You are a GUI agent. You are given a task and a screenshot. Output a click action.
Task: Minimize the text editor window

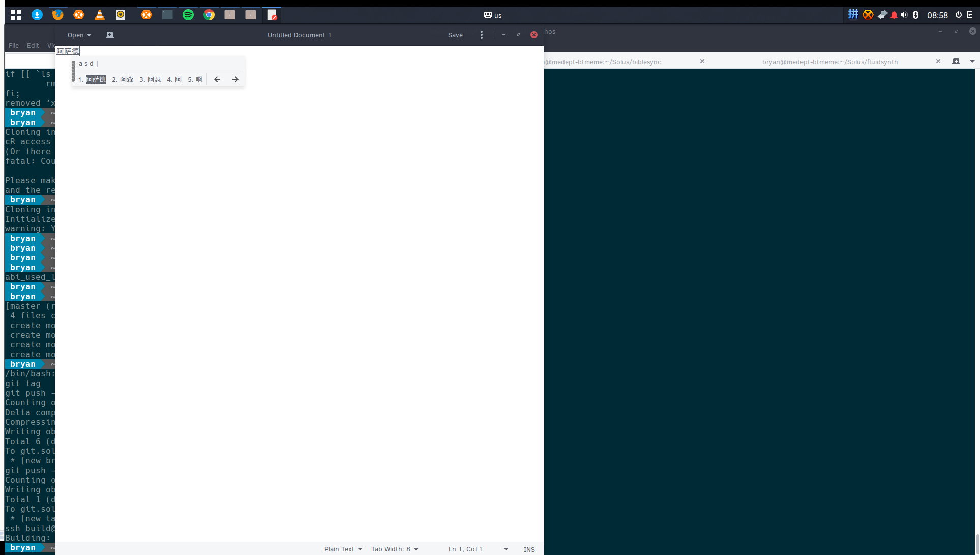(x=503, y=35)
